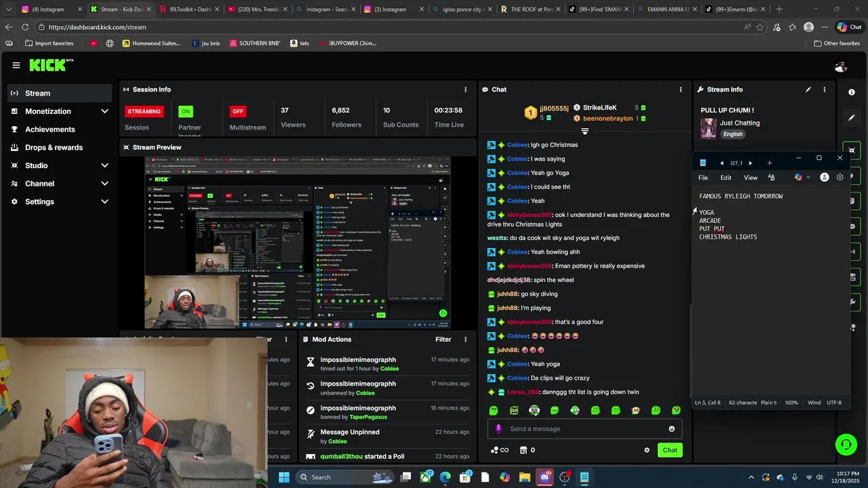Open Stream page in sidebar
Image resolution: width=868 pixels, height=488 pixels.
(x=60, y=93)
